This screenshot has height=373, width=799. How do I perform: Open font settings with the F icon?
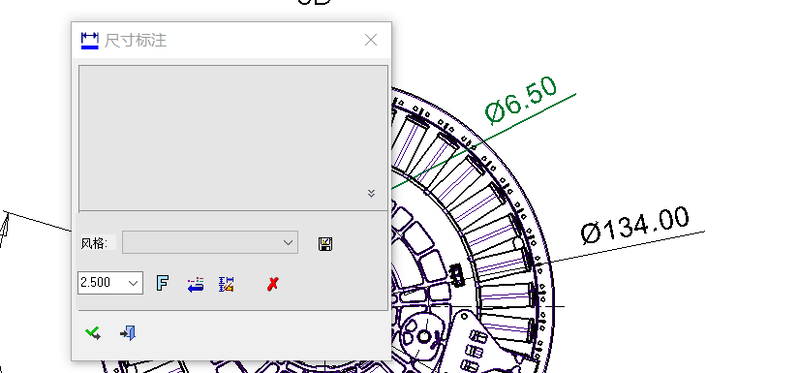[162, 283]
